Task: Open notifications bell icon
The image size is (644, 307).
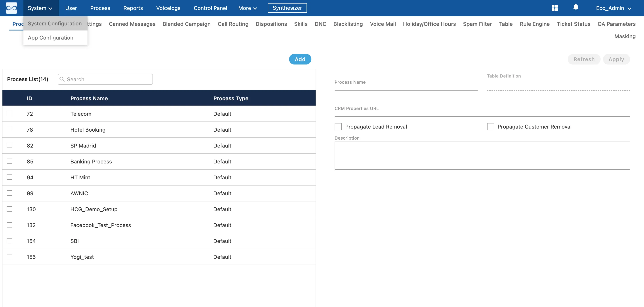Action: (x=575, y=7)
